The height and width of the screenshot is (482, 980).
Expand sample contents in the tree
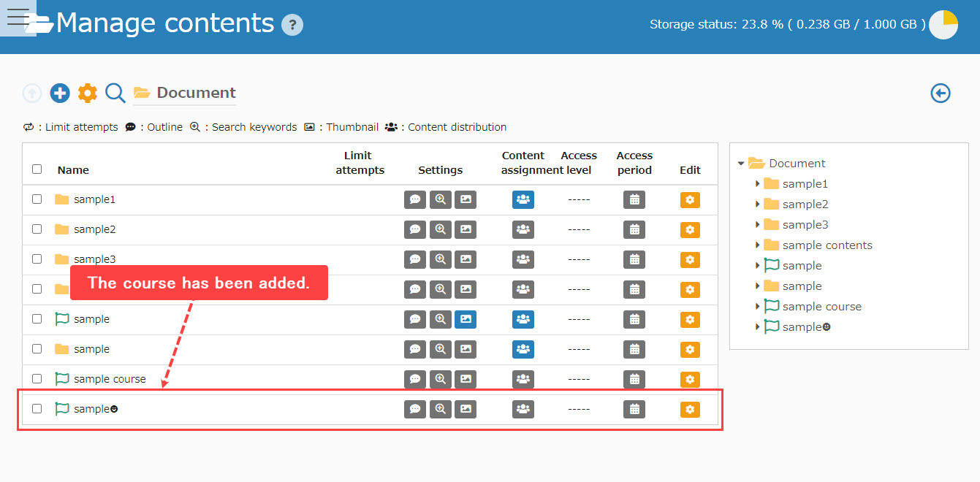(757, 245)
